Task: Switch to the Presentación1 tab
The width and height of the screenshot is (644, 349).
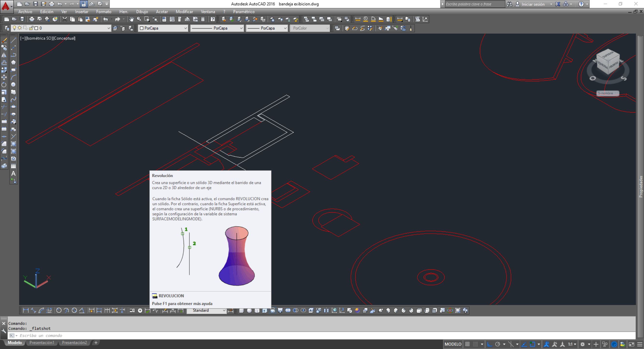Action: click(42, 342)
